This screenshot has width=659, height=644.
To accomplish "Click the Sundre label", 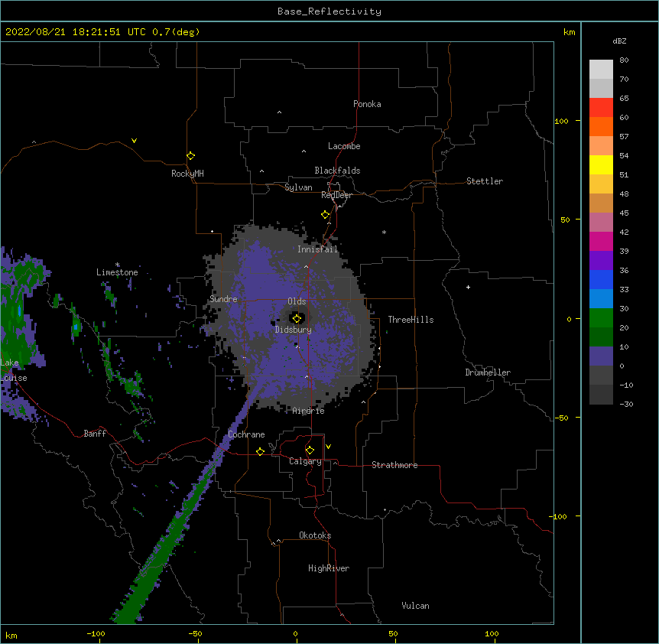I will coord(223,299).
